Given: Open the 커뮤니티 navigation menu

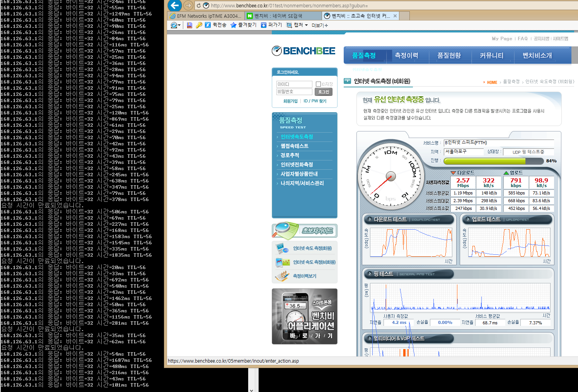Looking at the screenshot, I should click(491, 56).
